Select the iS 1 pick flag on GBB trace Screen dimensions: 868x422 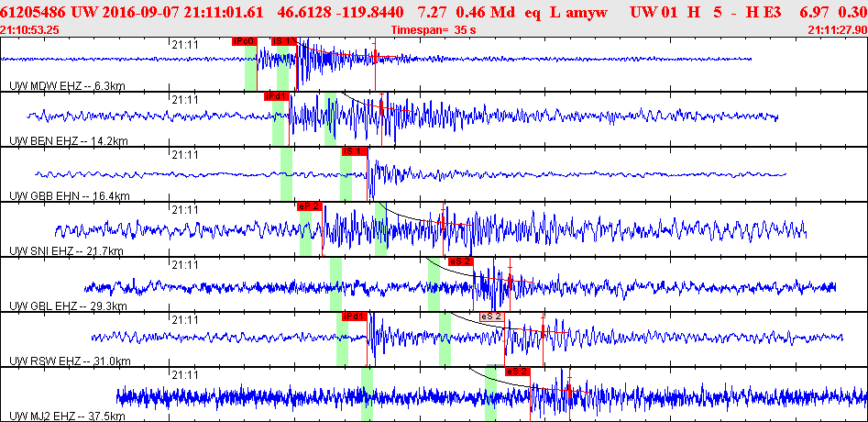[x=355, y=150]
